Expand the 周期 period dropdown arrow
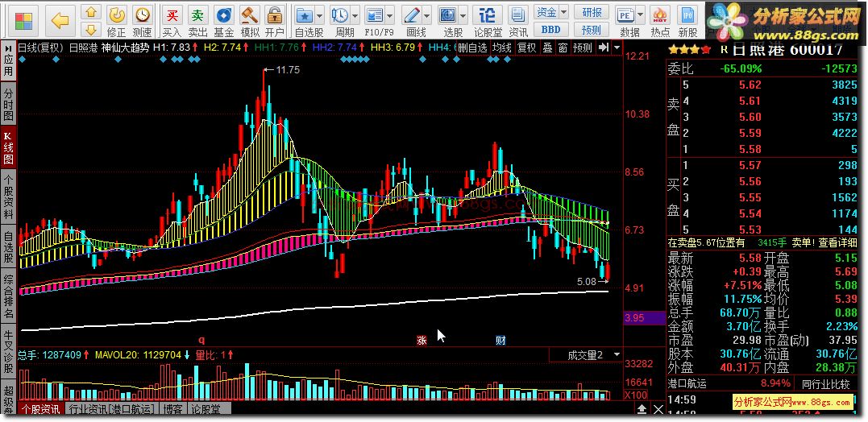 (x=355, y=15)
